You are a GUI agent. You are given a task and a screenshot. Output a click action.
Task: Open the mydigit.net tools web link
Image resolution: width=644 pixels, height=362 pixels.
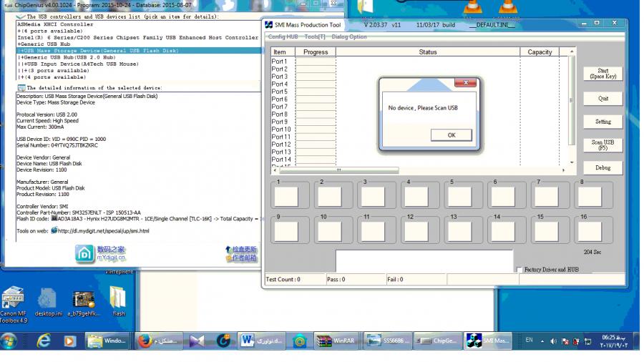pyautogui.click(x=103, y=231)
